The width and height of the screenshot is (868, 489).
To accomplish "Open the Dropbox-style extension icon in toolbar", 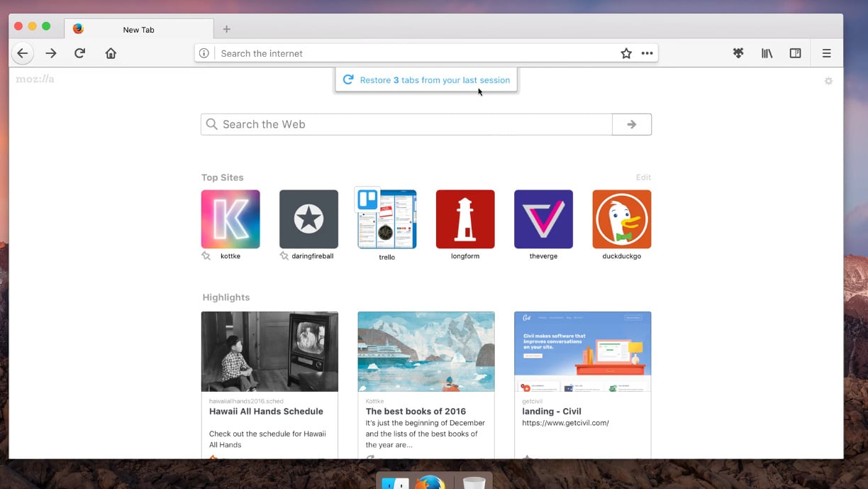I will 738,53.
